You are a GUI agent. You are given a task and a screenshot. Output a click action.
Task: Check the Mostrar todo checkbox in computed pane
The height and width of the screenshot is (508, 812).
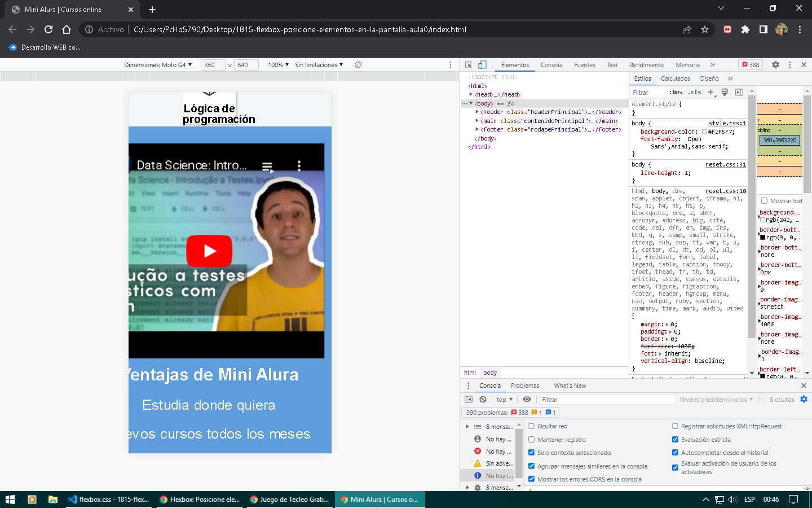764,201
